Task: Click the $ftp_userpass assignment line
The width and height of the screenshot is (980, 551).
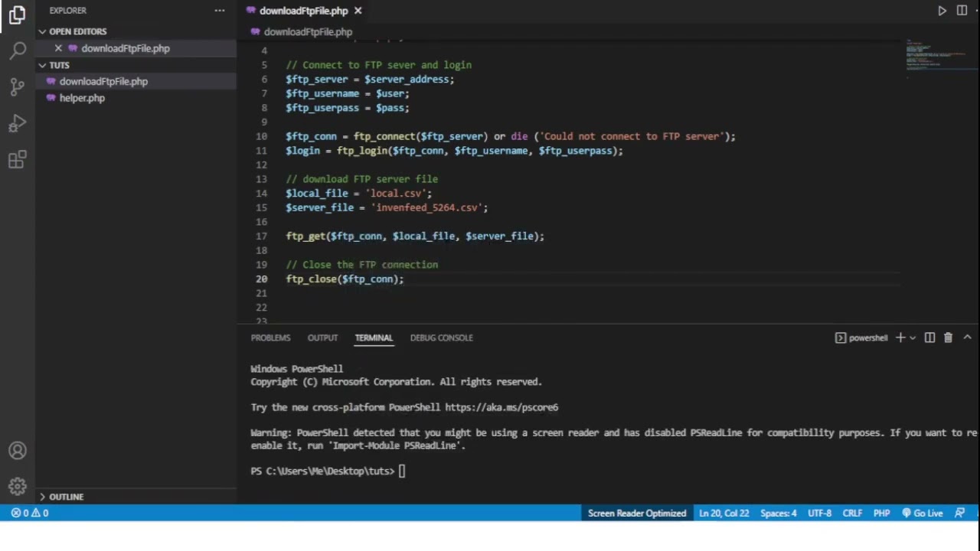Action: 347,108
